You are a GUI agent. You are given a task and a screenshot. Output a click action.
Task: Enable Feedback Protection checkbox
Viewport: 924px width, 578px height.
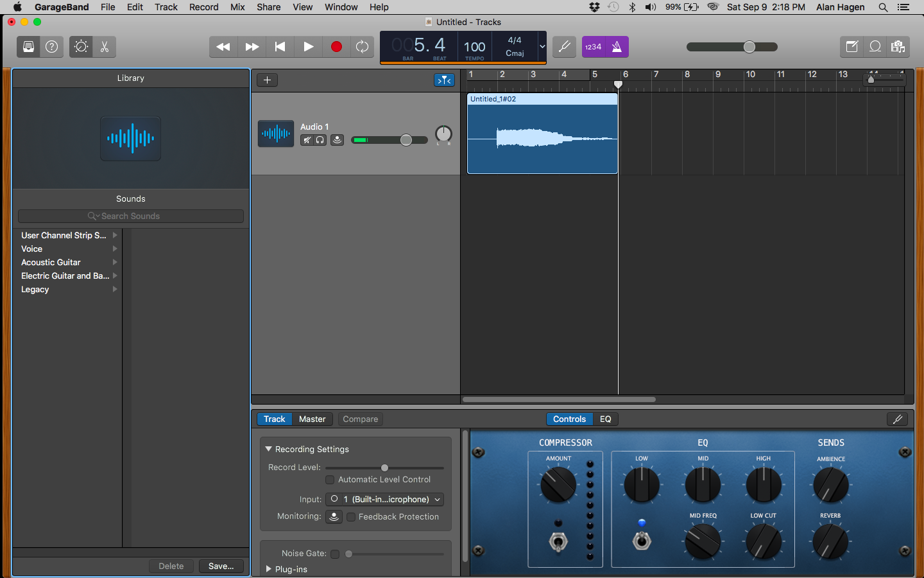pos(351,517)
